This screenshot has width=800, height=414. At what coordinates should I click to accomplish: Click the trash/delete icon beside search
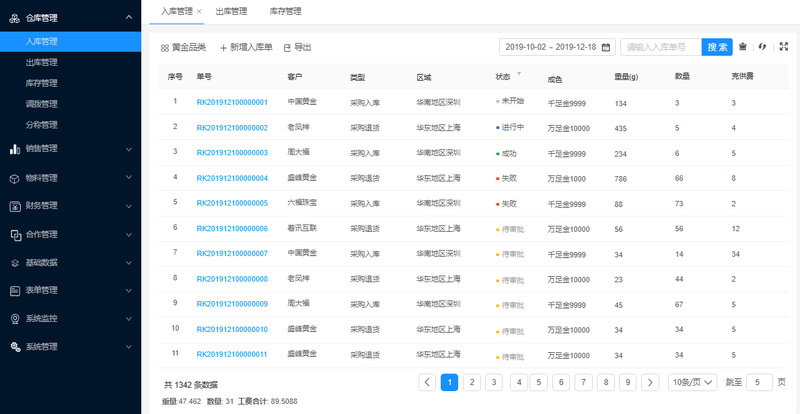[743, 46]
